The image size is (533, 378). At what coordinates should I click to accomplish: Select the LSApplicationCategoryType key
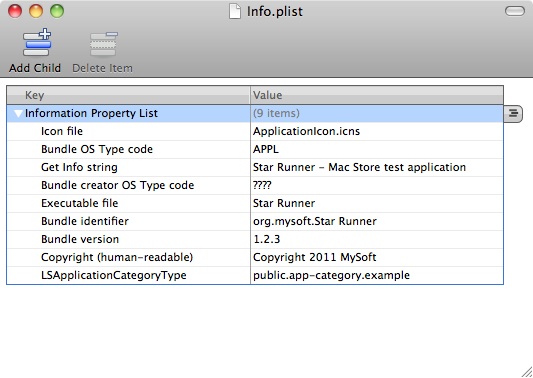[114, 275]
